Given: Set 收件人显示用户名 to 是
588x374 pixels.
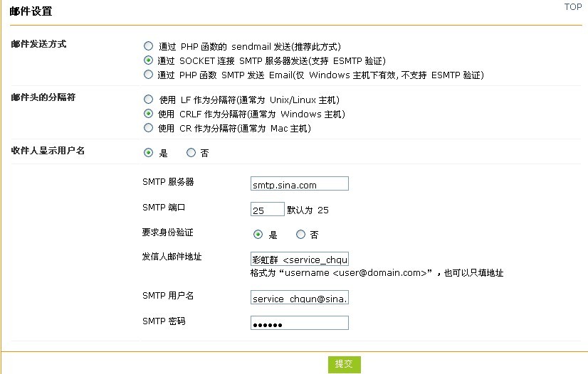Looking at the screenshot, I should click(149, 152).
